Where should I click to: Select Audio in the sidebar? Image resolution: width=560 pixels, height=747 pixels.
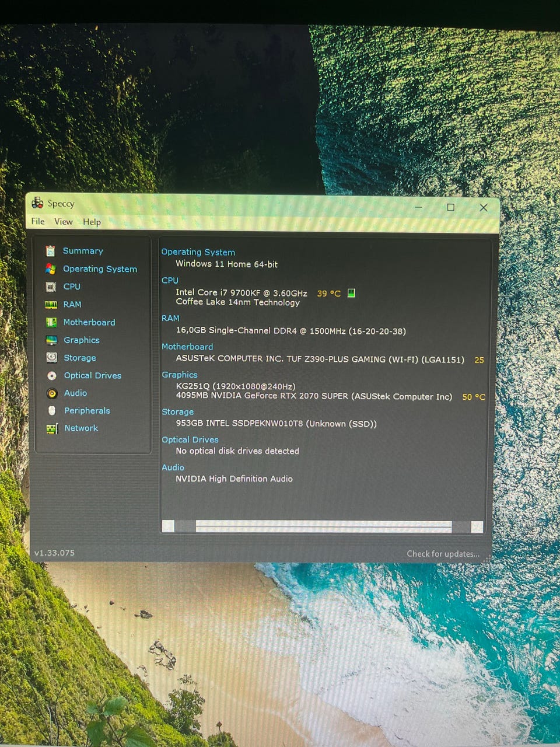75,393
